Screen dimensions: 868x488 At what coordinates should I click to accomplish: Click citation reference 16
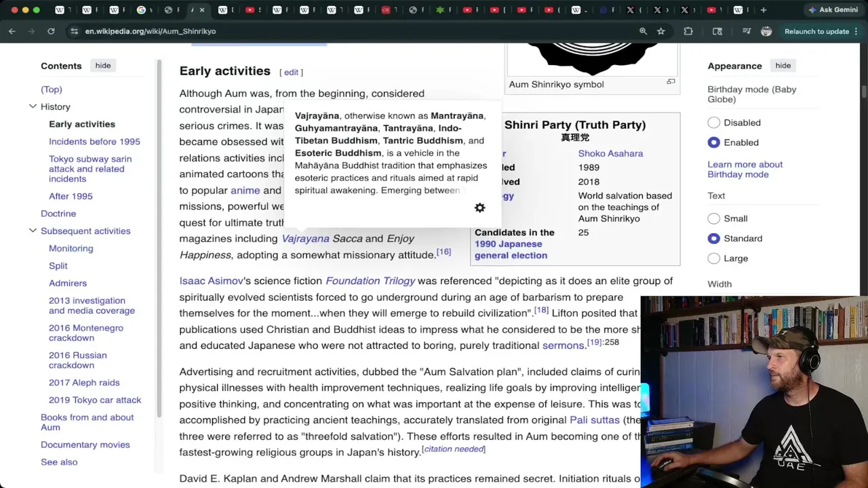(443, 251)
